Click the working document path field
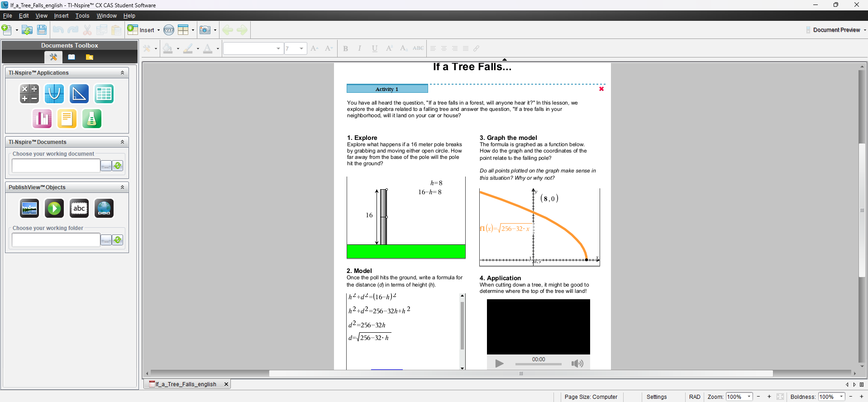This screenshot has height=402, width=868. pos(56,166)
